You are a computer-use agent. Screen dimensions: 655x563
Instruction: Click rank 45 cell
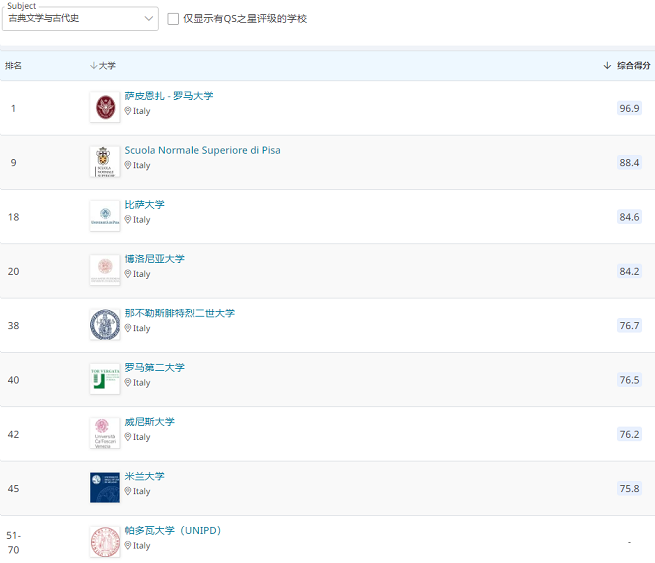point(13,488)
